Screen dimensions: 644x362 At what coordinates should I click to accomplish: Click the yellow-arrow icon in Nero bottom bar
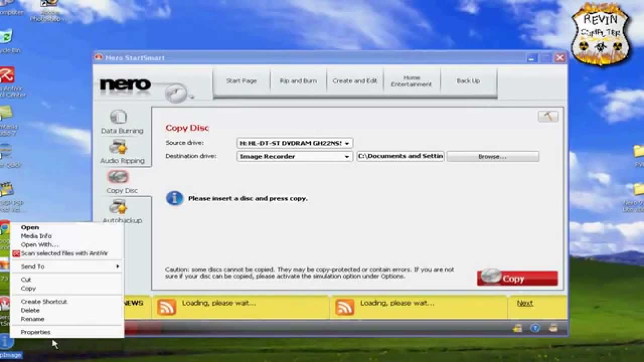(x=517, y=328)
